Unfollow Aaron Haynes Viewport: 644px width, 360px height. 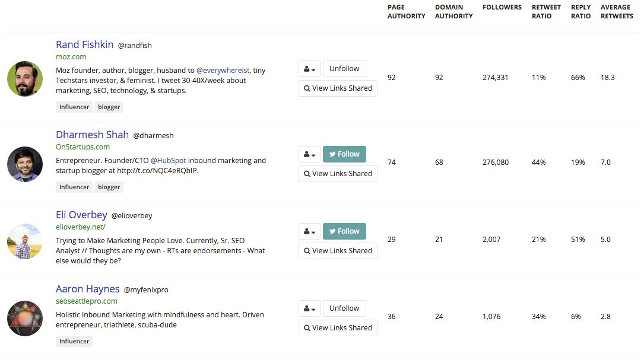[x=344, y=308]
